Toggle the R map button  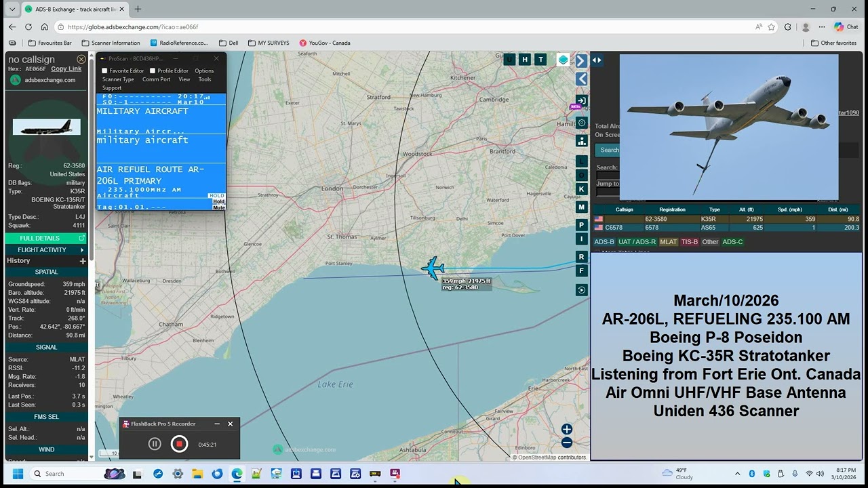581,257
